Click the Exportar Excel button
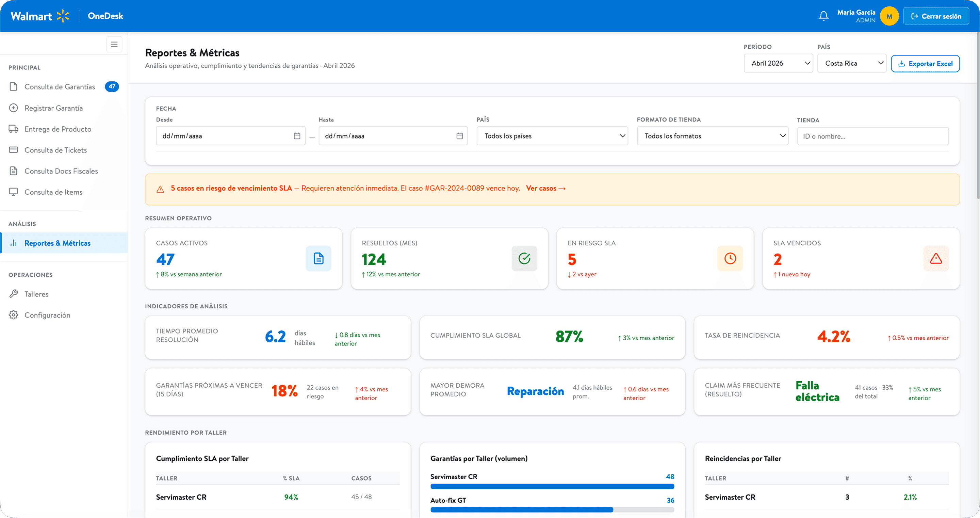The width and height of the screenshot is (980, 518). (925, 64)
